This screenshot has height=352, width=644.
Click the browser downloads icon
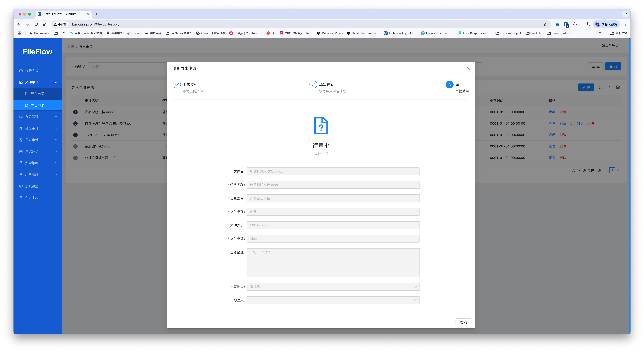(587, 24)
